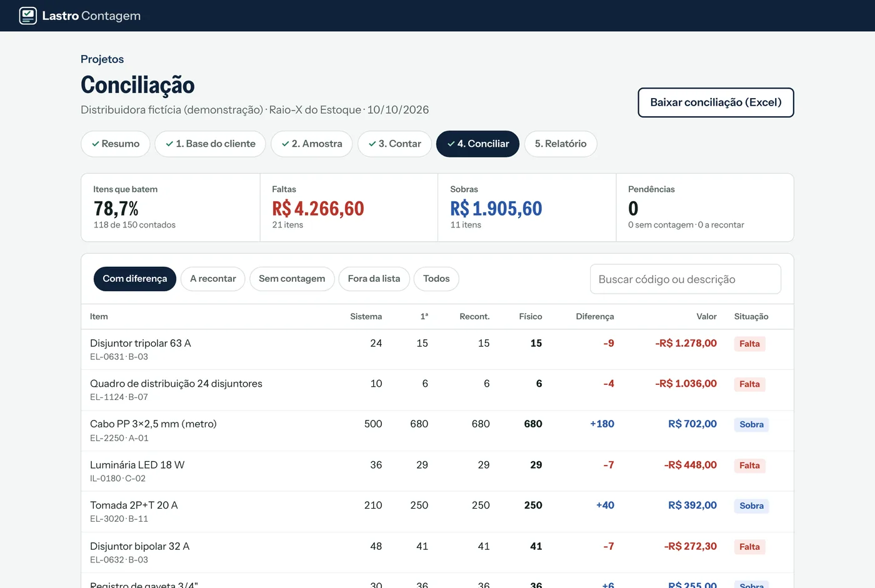The image size is (875, 588).
Task: Switch to the 2. Amostra step
Action: (x=312, y=144)
